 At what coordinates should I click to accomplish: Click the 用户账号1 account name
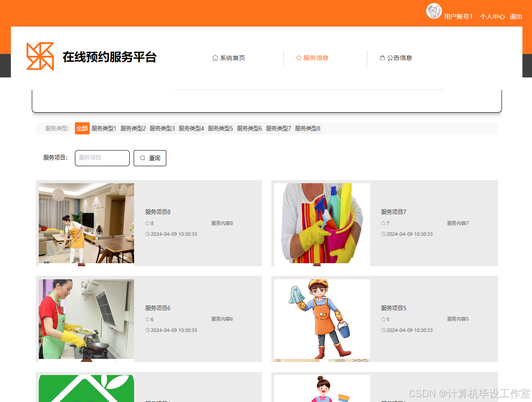pos(458,17)
